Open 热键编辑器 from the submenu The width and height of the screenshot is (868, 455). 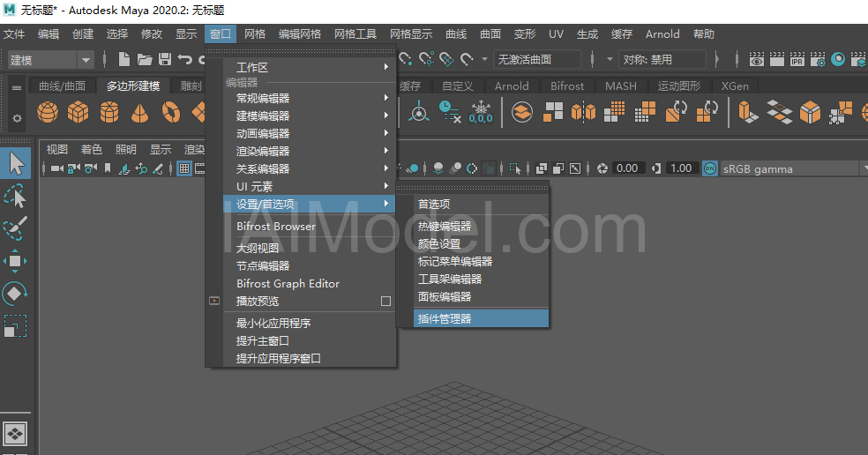coord(481,227)
